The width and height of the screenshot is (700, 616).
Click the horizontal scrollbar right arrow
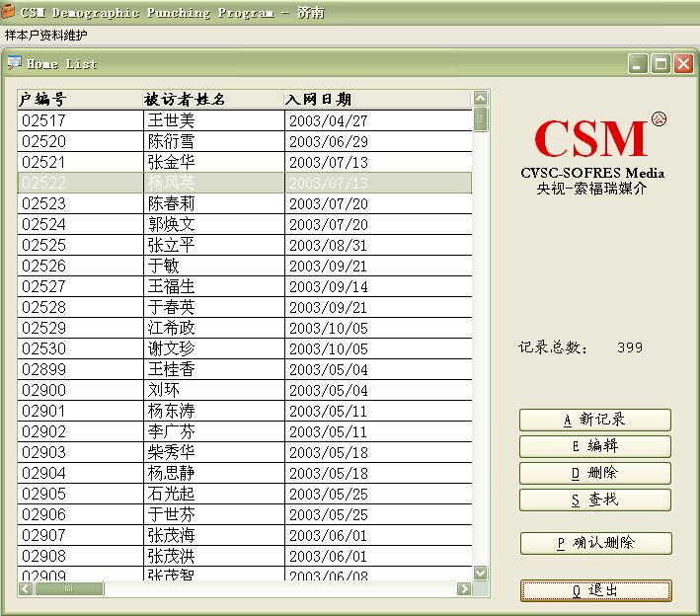(x=464, y=589)
